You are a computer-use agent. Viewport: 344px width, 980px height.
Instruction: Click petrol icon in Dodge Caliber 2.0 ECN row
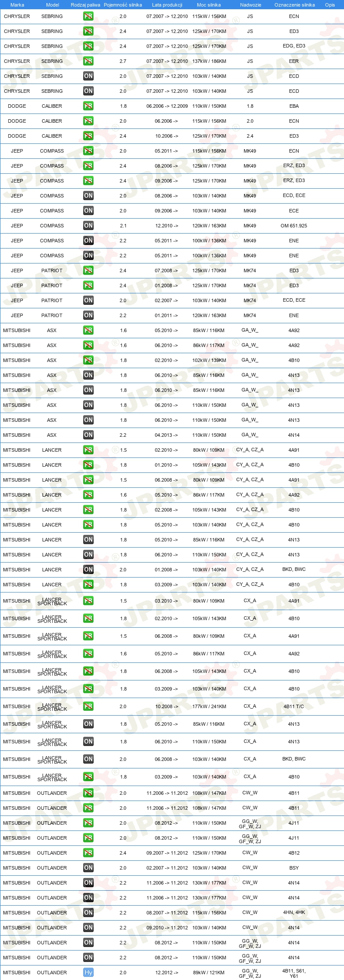coord(88,121)
